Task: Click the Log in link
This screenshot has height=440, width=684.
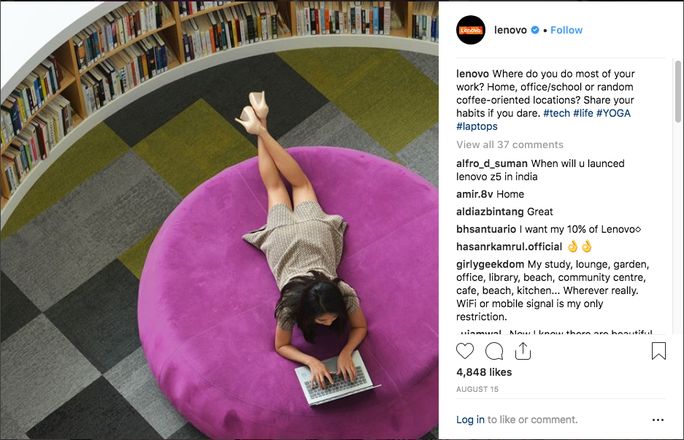Action: 470,420
